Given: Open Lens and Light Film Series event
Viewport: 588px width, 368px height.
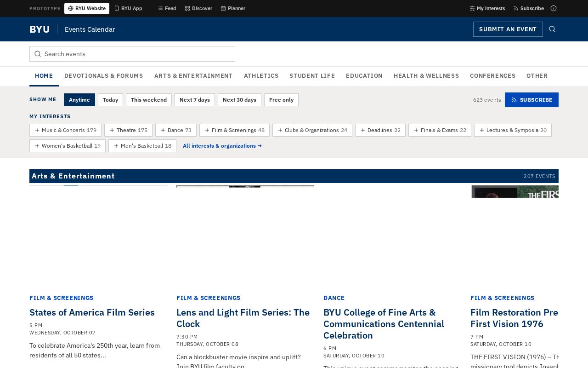Looking at the screenshot, I should click(x=243, y=318).
